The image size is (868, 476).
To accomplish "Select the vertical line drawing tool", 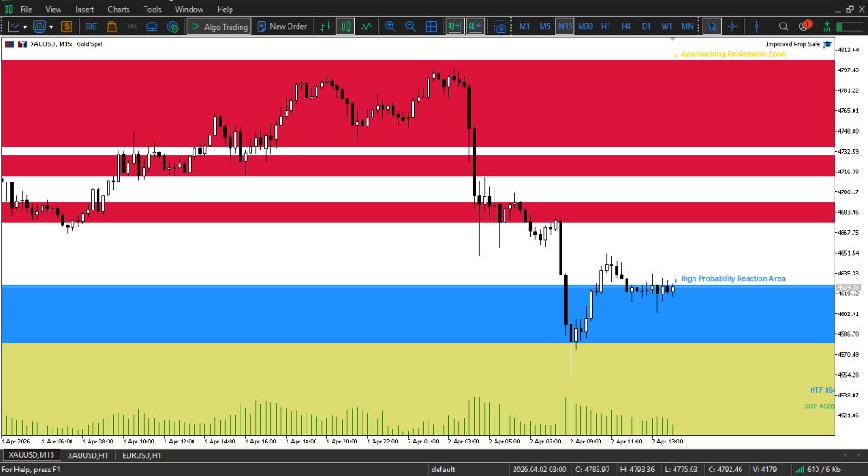I will click(x=756, y=26).
